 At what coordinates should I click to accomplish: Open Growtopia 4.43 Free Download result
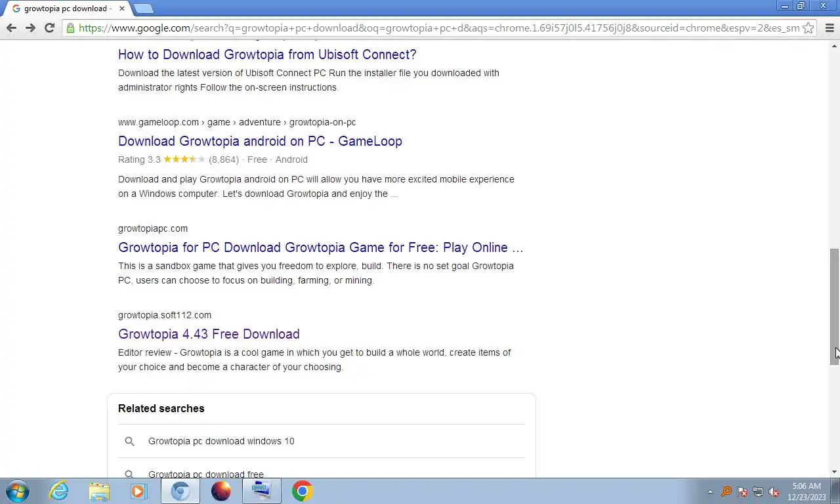pos(209,334)
